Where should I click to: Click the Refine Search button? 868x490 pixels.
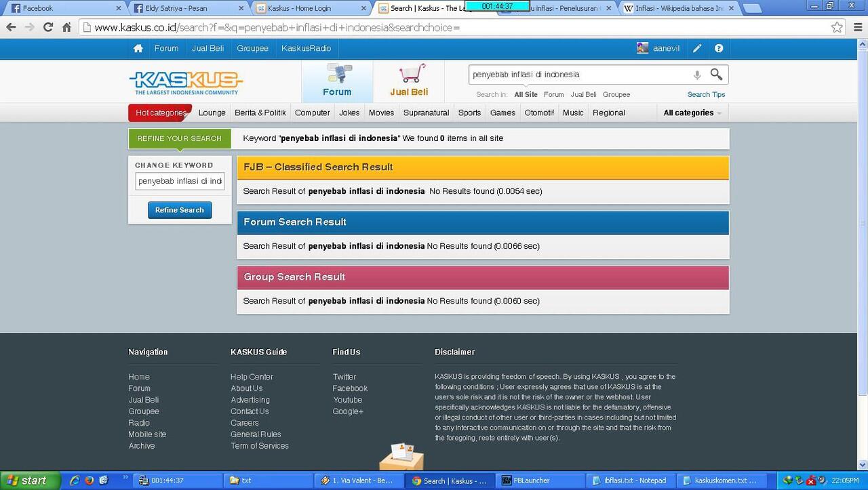pyautogui.click(x=180, y=210)
